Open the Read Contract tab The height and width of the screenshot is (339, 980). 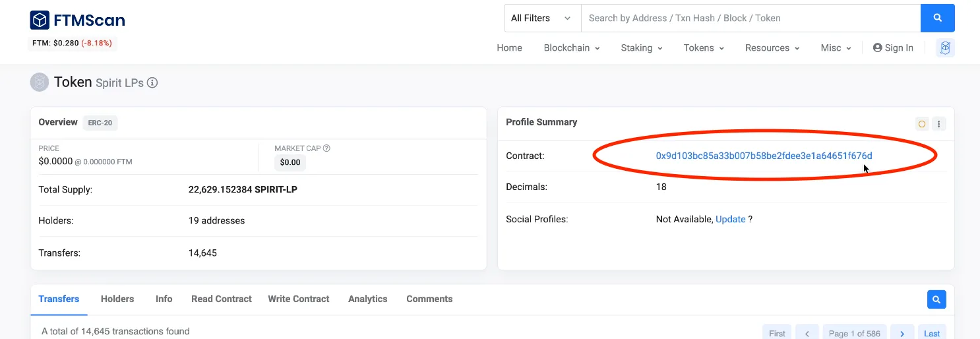(x=222, y=299)
